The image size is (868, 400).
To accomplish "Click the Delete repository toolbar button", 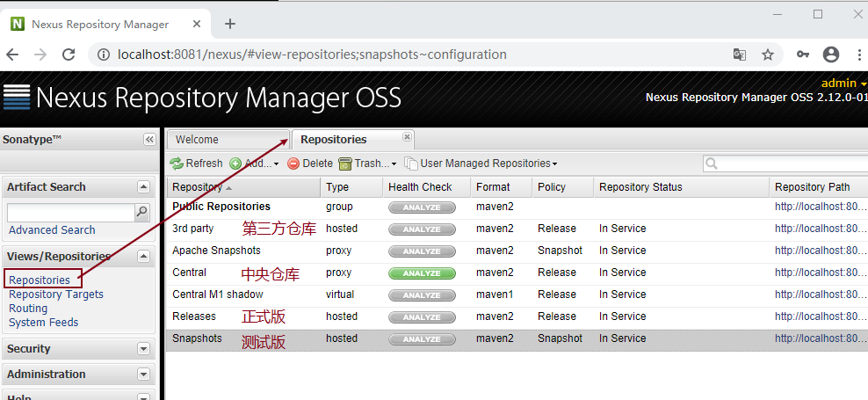I will point(310,164).
